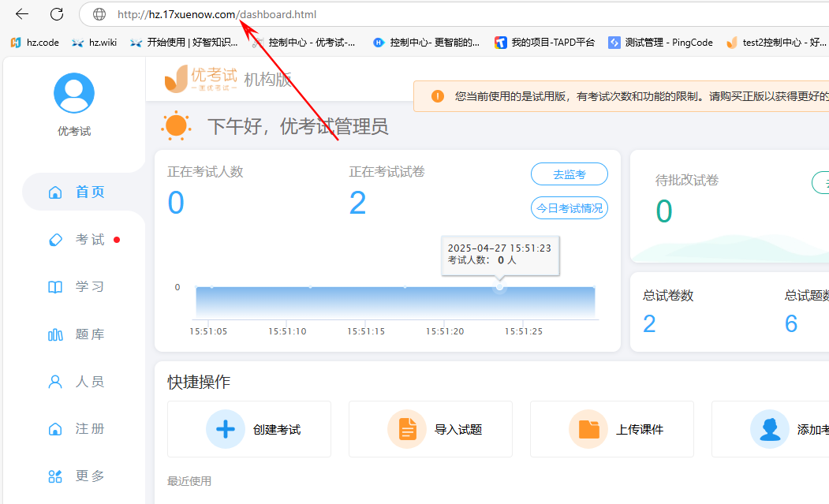
Task: Open the 控制中心 - 优考试 bookmark
Action: [303, 43]
